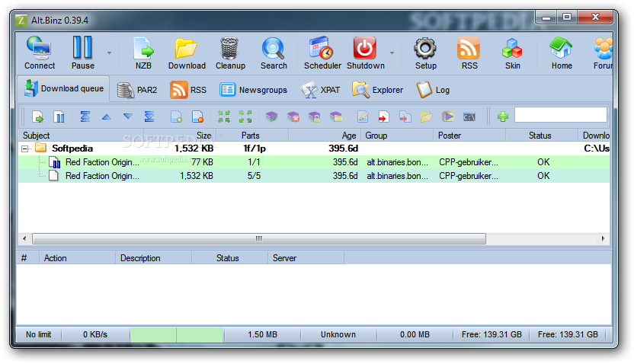634x364 pixels.
Task: Click the red Shutdown power icon
Action: point(366,53)
